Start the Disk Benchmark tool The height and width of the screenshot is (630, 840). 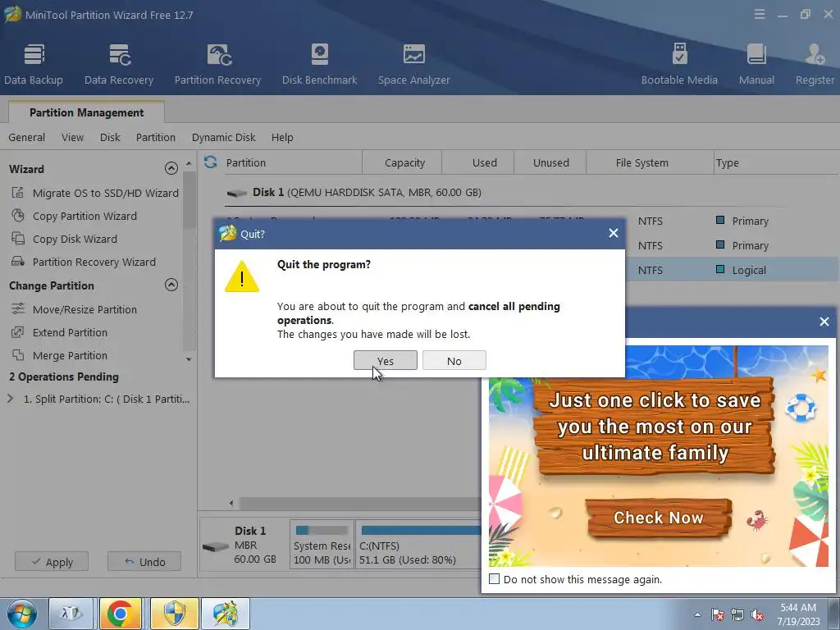click(319, 64)
